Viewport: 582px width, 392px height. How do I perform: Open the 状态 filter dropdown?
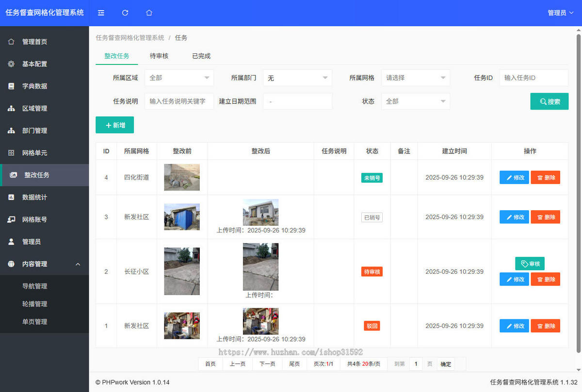pyautogui.click(x=416, y=101)
